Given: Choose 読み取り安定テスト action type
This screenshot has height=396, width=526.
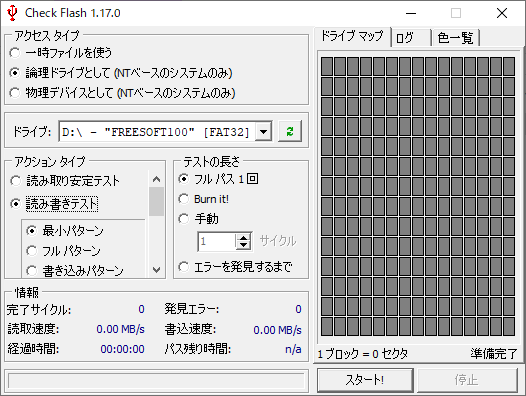Looking at the screenshot, I should coord(65,181).
